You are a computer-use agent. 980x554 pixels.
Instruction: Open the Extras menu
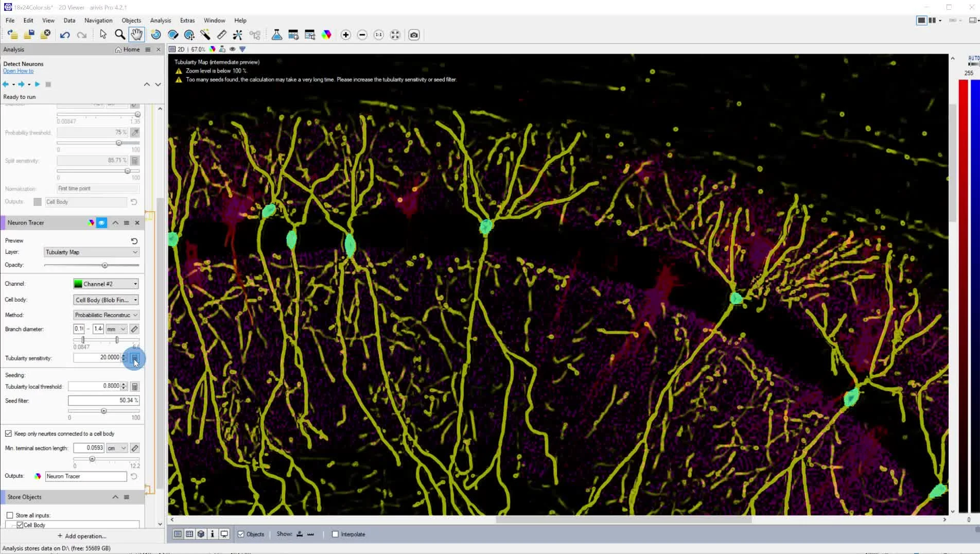pyautogui.click(x=187, y=21)
